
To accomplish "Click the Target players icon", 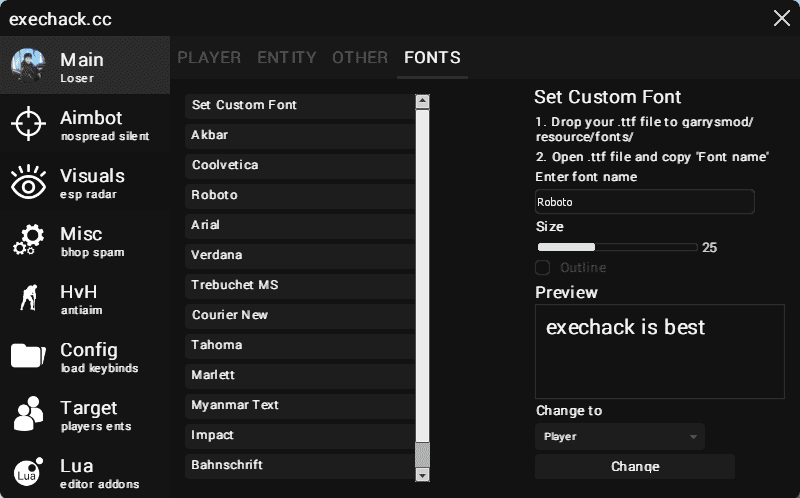I will pos(28,414).
